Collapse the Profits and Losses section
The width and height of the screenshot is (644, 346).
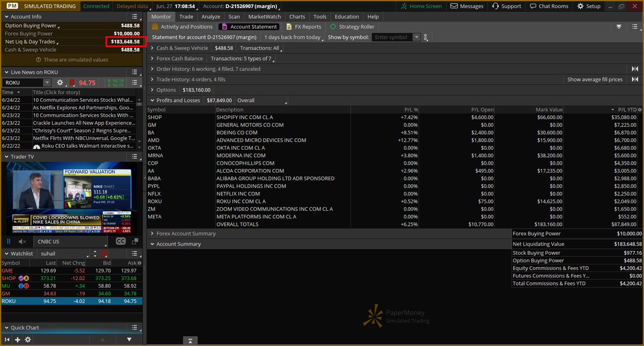(x=152, y=100)
